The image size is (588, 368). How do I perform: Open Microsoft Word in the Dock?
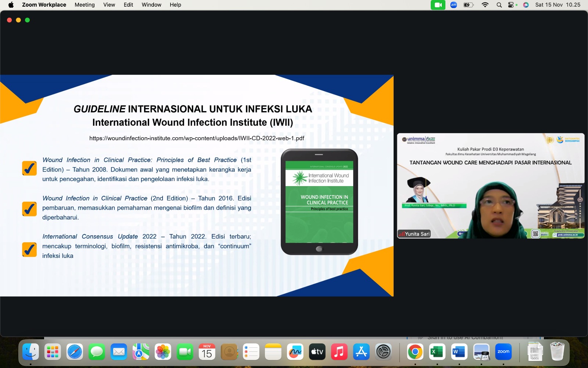point(459,352)
